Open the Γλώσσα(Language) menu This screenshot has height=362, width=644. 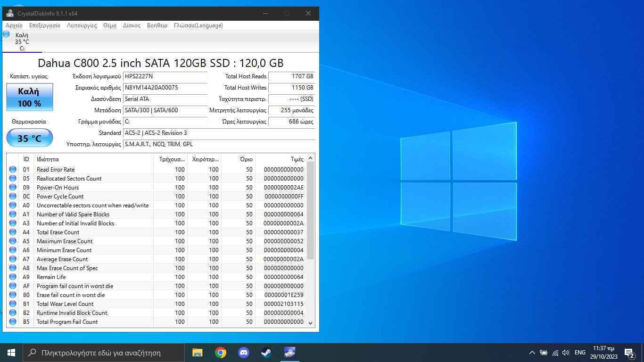198,25
